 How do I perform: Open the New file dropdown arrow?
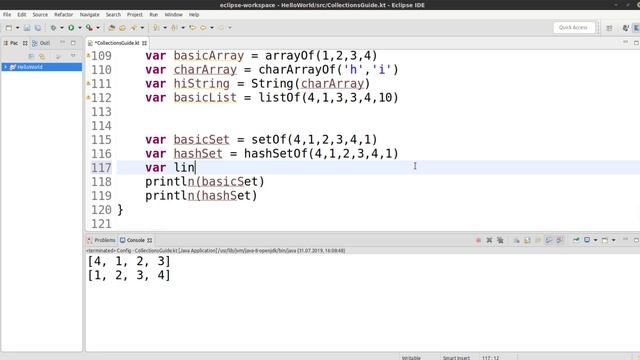pyautogui.click(x=17, y=28)
